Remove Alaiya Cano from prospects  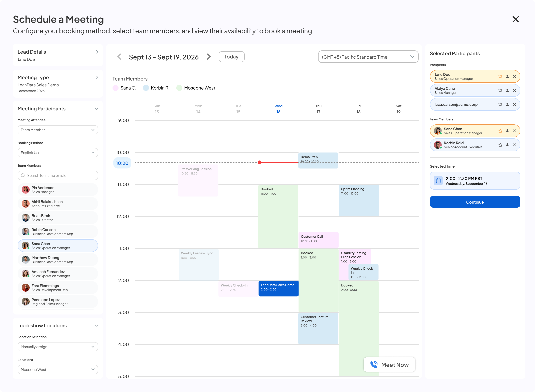pyautogui.click(x=514, y=90)
